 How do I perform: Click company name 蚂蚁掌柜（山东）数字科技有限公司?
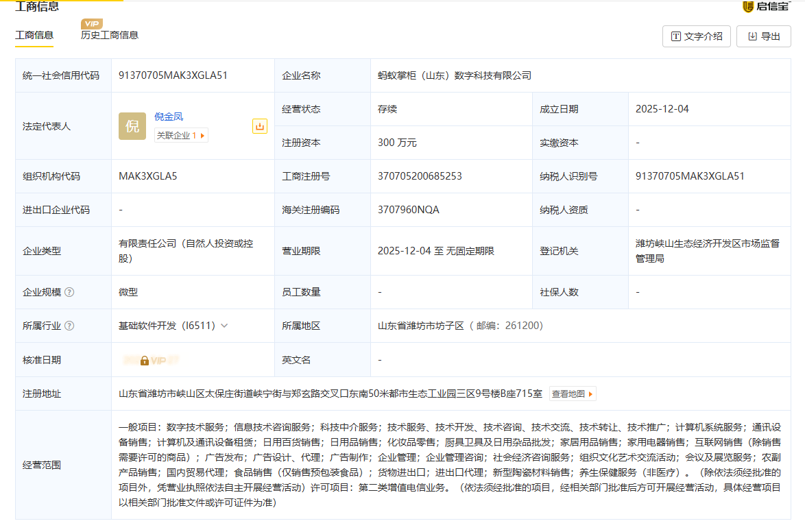(x=455, y=75)
